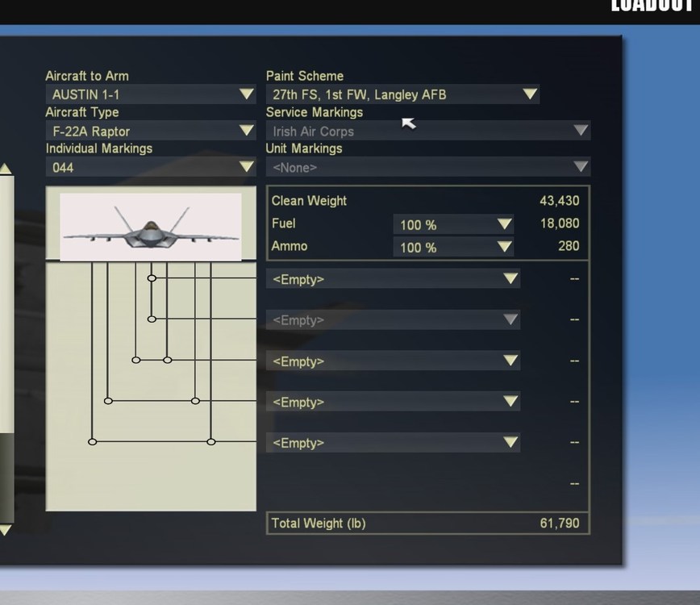
Task: Click the Paint Scheme dropdown arrow
Action: (x=530, y=94)
